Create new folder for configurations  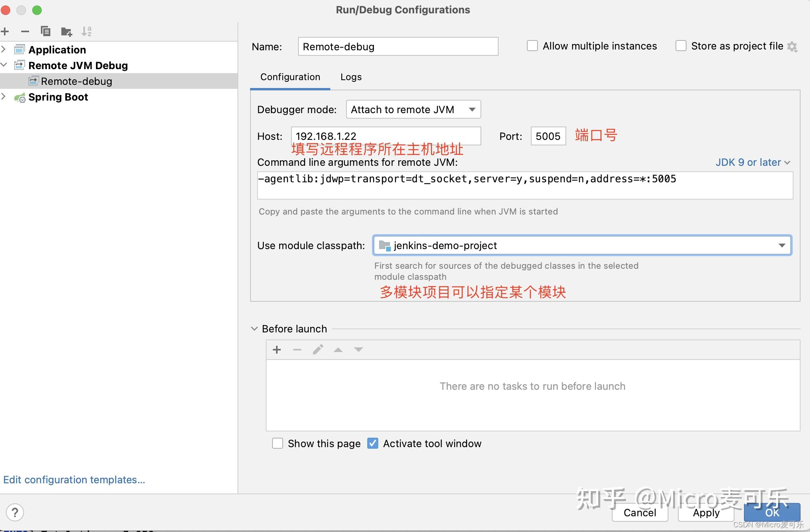pyautogui.click(x=66, y=31)
